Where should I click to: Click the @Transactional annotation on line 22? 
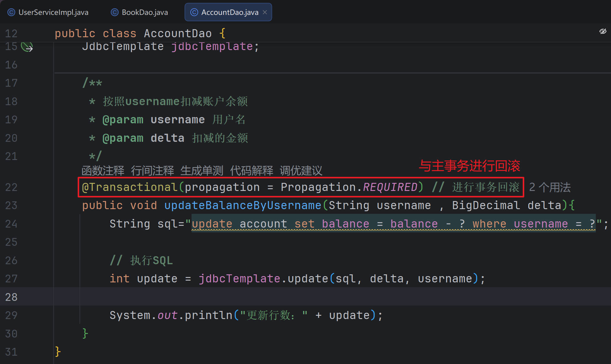coord(130,187)
